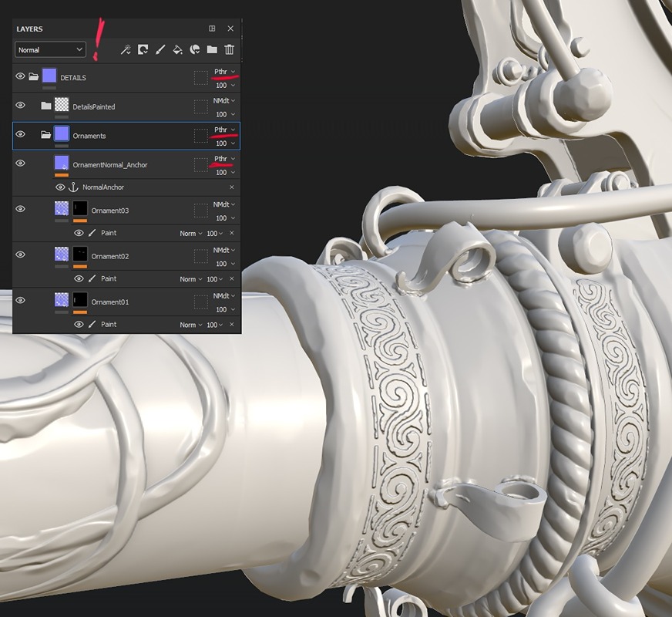Viewport: 672px width, 617px height.
Task: Add a paint layer with brush icon
Action: point(160,49)
